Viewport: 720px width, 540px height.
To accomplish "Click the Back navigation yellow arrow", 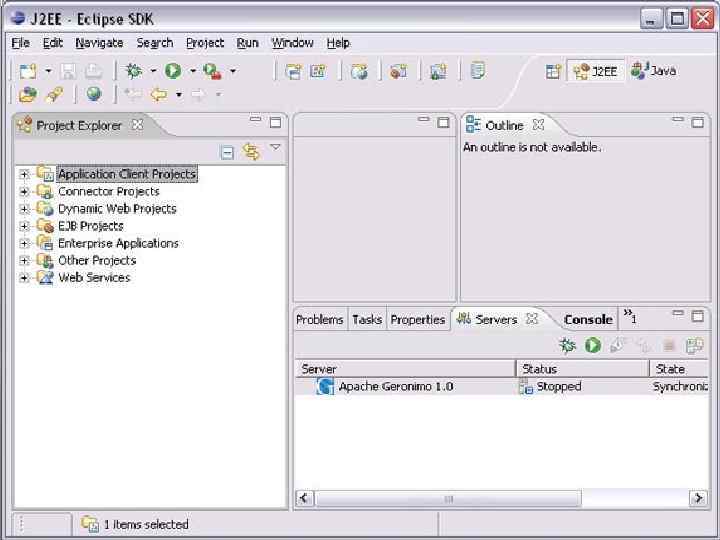I will pyautogui.click(x=159, y=95).
